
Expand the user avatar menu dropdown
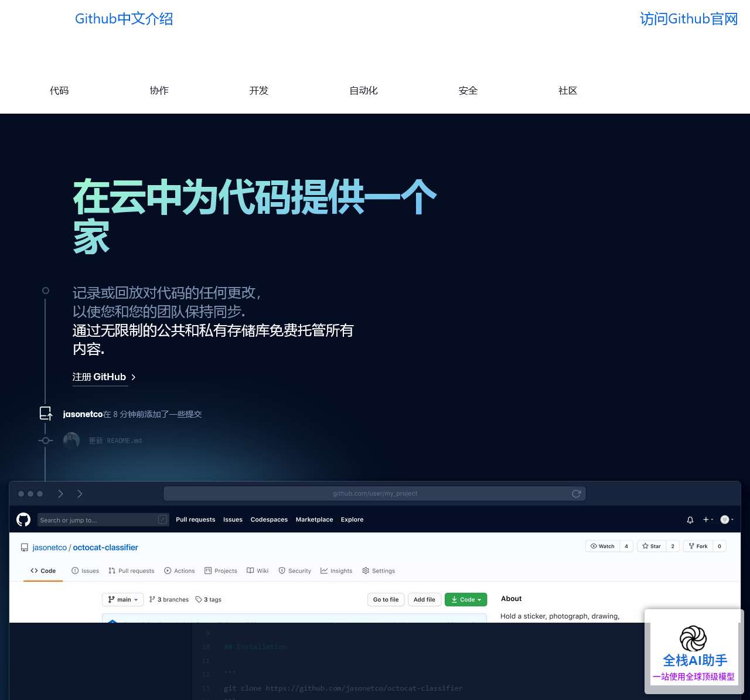click(x=727, y=520)
